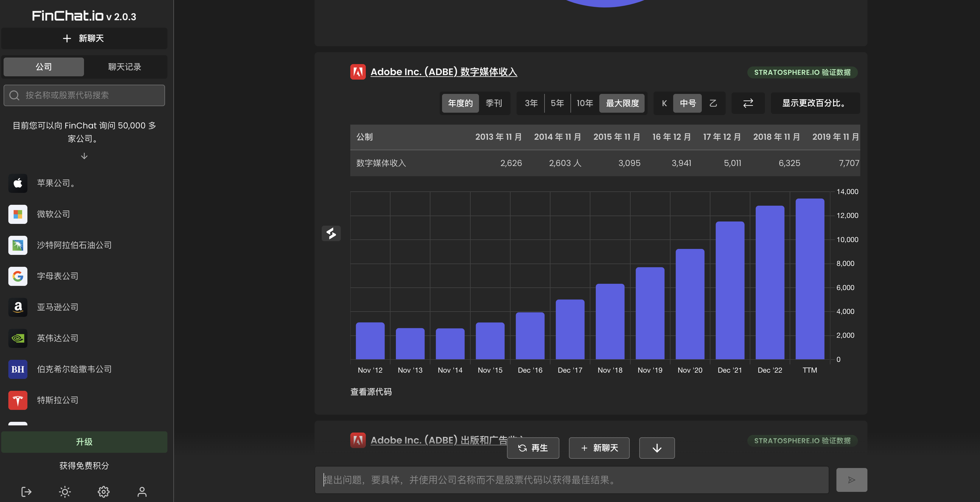Click the TTM bar in chart

click(810, 279)
